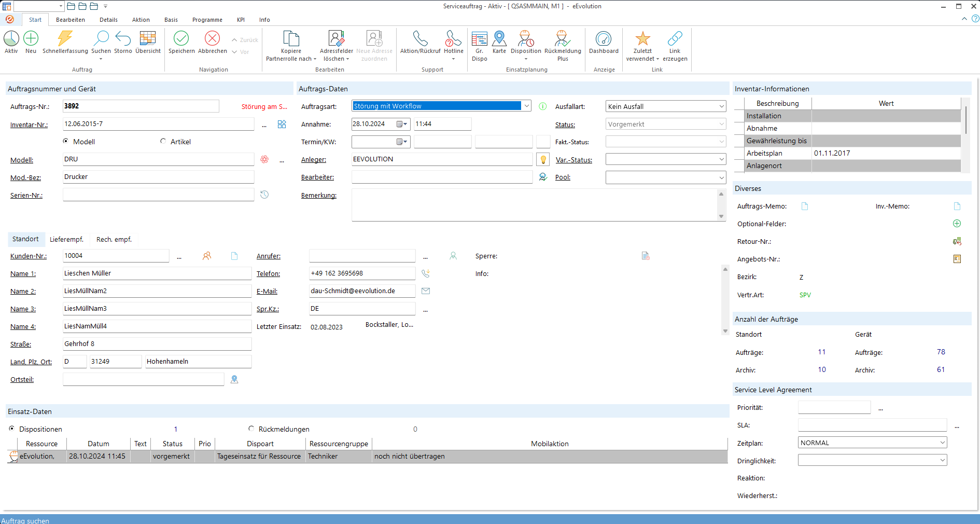
Task: Open Gr. Dispo planning icon
Action: pos(479,38)
